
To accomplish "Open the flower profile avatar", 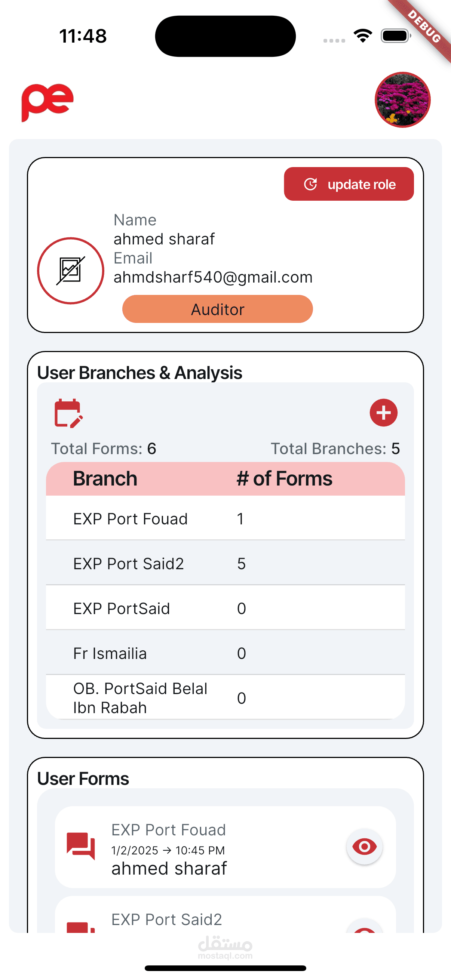I will [402, 100].
